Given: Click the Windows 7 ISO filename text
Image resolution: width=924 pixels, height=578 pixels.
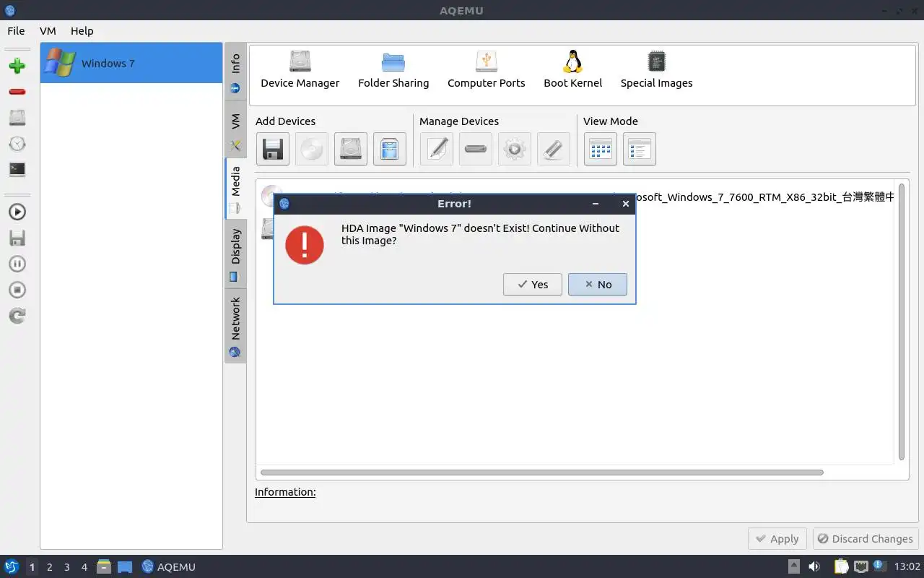Looking at the screenshot, I should [766, 197].
